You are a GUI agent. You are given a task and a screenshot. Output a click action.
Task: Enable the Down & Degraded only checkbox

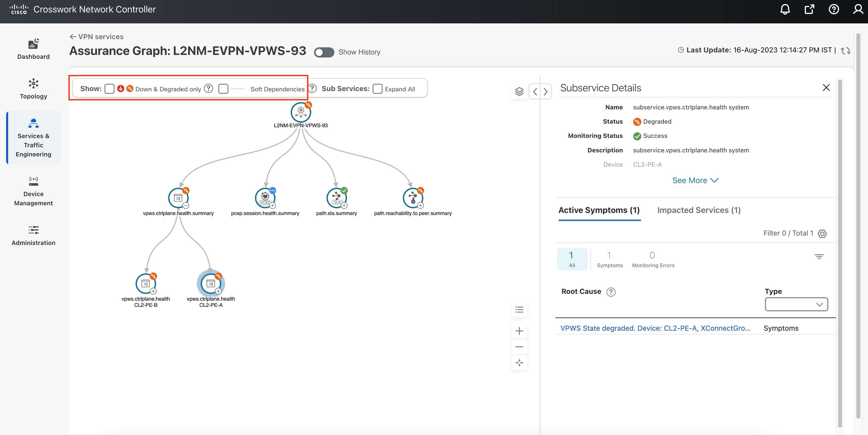point(109,89)
